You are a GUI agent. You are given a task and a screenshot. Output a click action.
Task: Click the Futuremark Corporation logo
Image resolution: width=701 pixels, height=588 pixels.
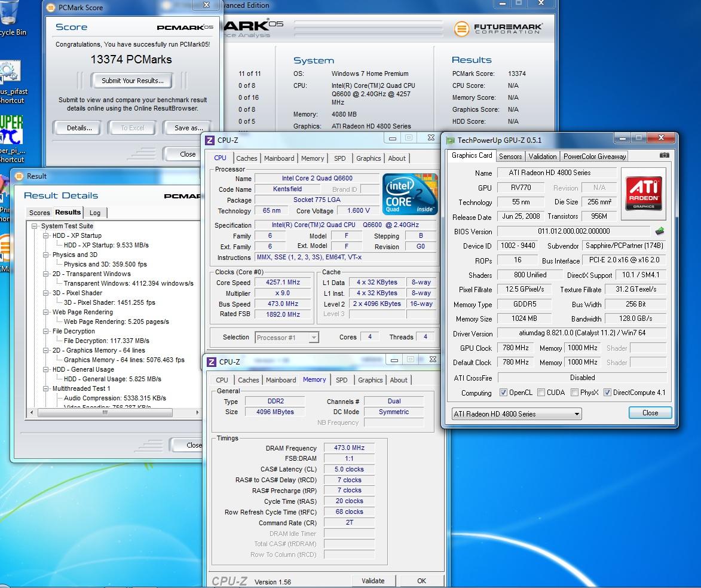click(x=498, y=29)
